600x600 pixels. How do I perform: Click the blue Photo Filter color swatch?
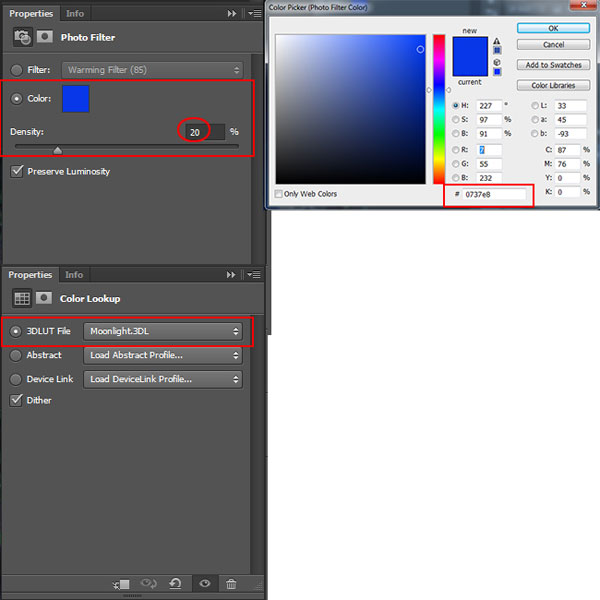tap(76, 99)
